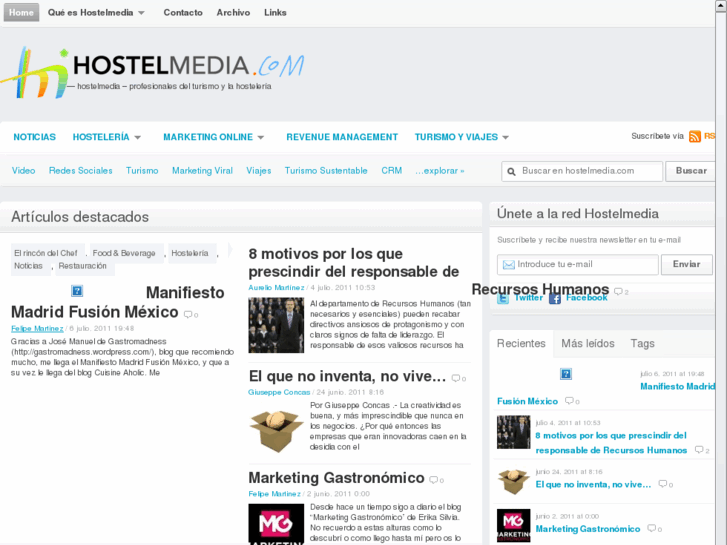Open sidebar cardboard box thumbnail in Recientes

pyautogui.click(x=514, y=482)
